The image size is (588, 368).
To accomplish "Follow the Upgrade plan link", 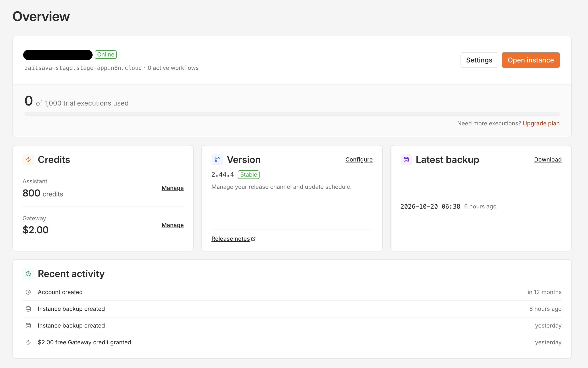I will [x=541, y=123].
